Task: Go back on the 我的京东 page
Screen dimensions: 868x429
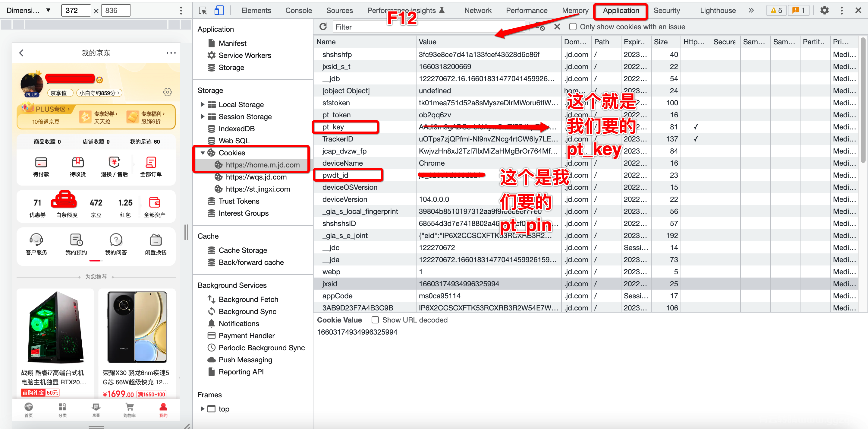Action: pos(22,52)
